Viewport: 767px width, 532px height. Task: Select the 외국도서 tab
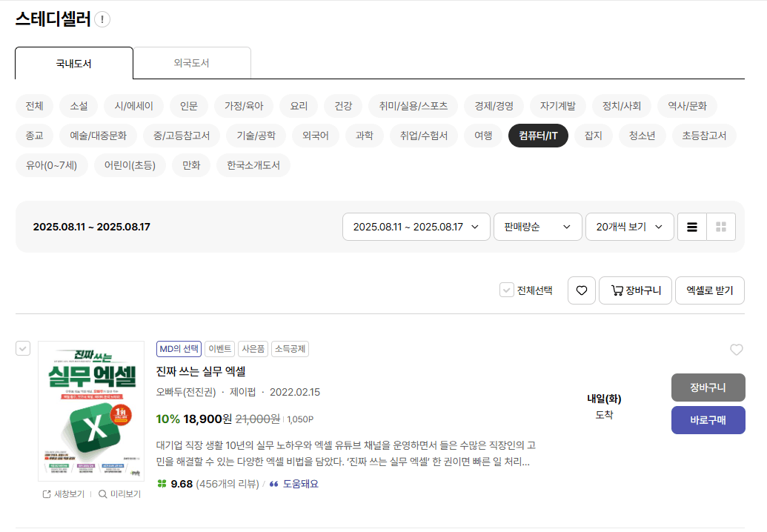pos(192,63)
